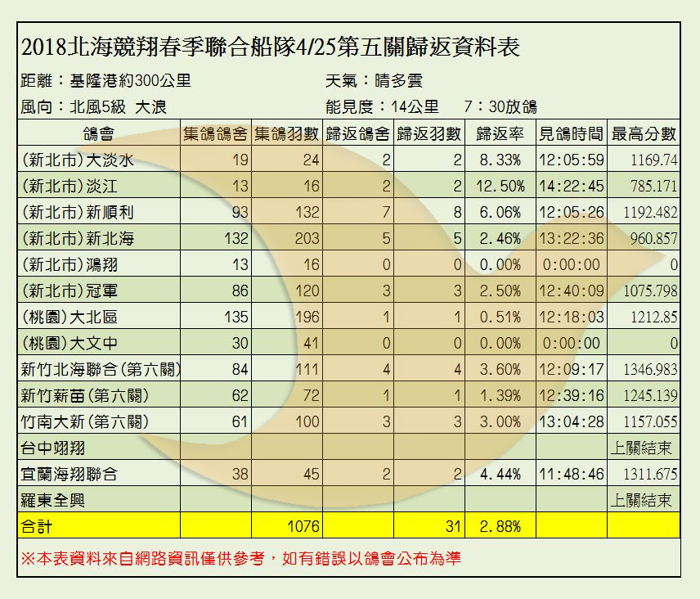Screen dimensions: 700x599
Task: Click the 歸返率 column header
Action: coord(499,133)
